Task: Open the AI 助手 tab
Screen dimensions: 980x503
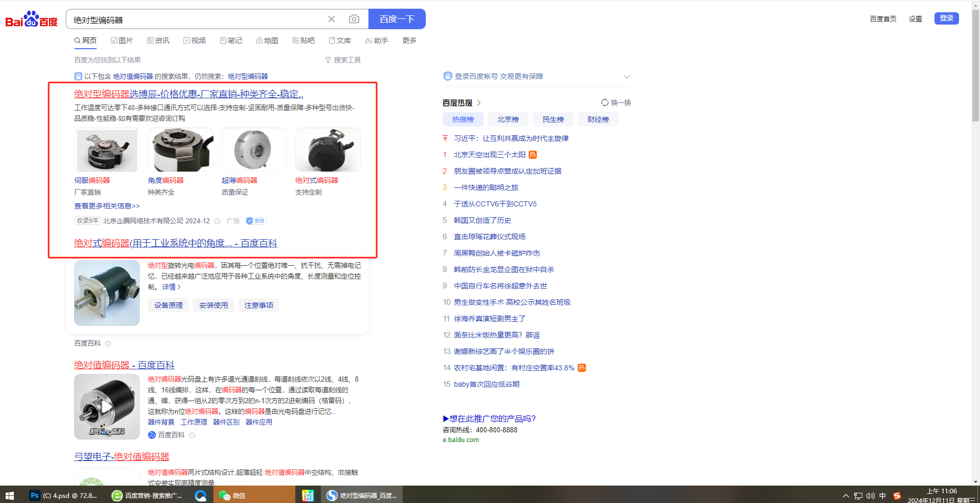Action: click(x=377, y=40)
